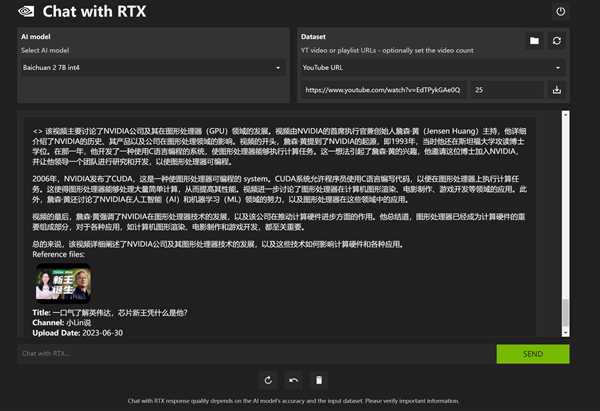This screenshot has height=411, width=600.
Task: Click the paragraph starting with 2006年
Action: point(279,189)
